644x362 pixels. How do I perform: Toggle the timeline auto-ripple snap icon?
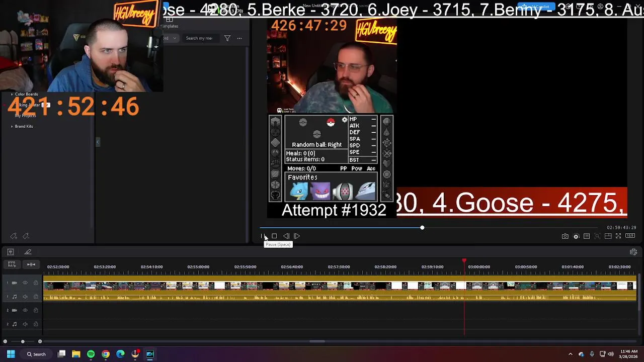tap(31, 264)
